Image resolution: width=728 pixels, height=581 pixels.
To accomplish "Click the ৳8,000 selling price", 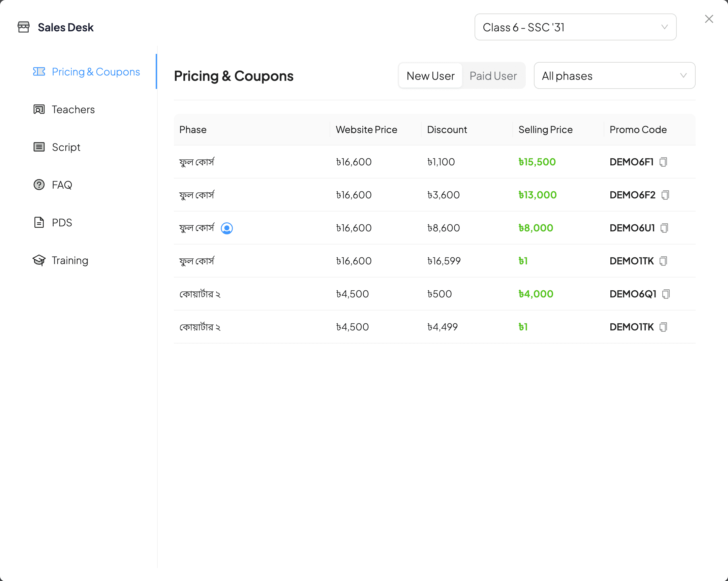I will pyautogui.click(x=536, y=228).
